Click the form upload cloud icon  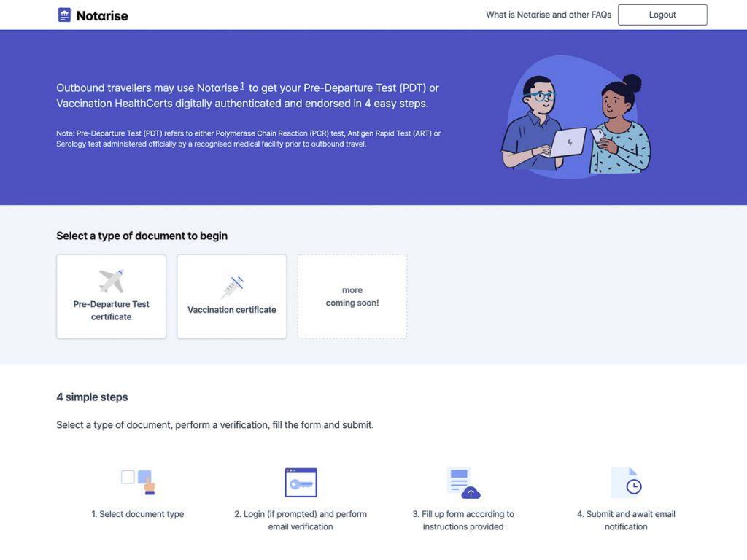463,483
